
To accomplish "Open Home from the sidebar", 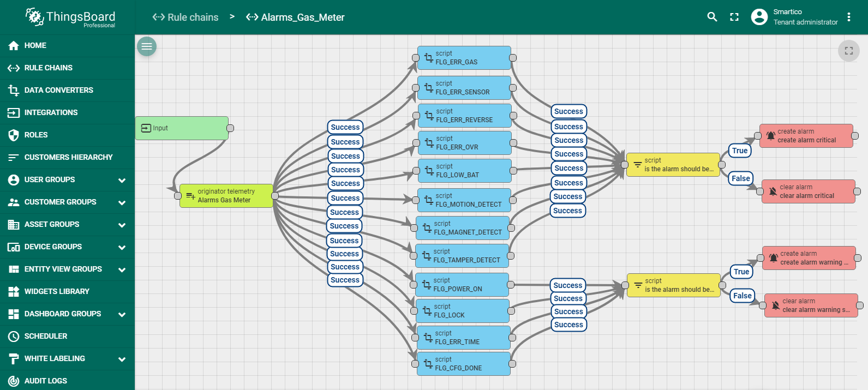I will [x=35, y=45].
